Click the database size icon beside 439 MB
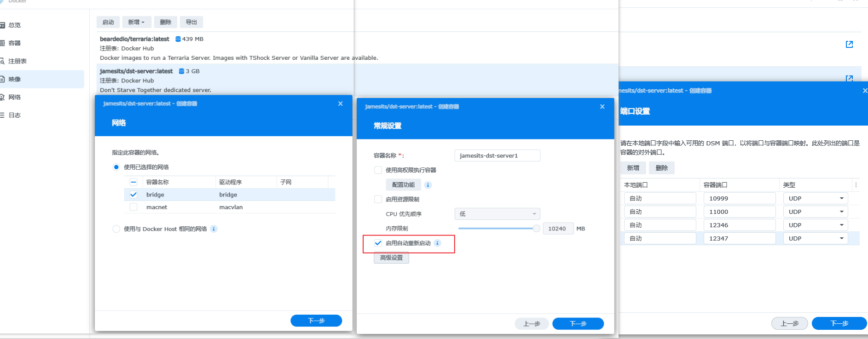Screen dimensions: 868x339 (178, 39)
